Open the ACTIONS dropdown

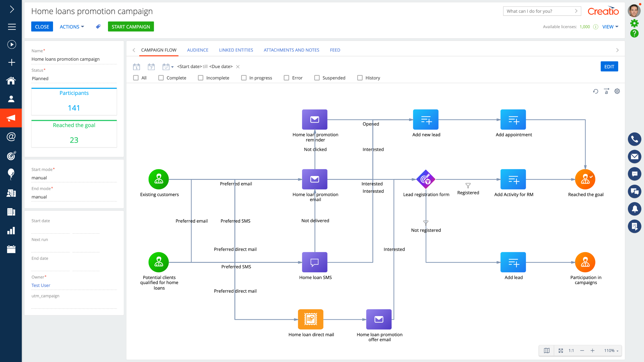[72, 27]
